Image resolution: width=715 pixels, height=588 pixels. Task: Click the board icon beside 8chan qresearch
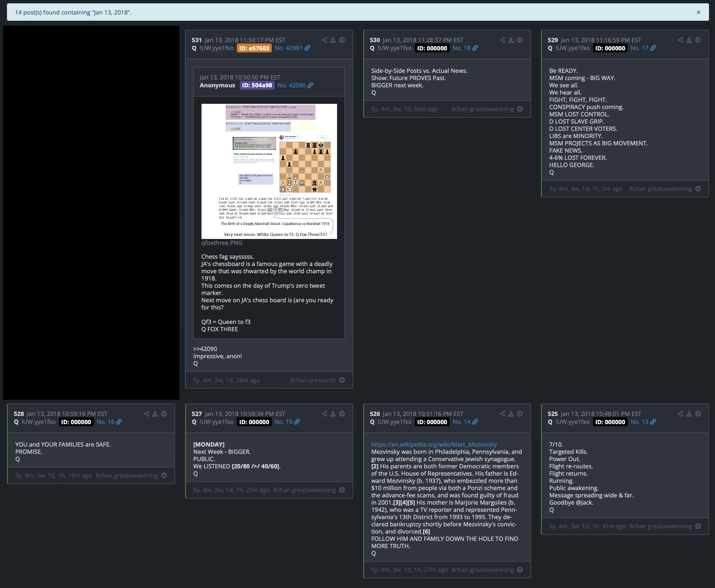tap(342, 380)
